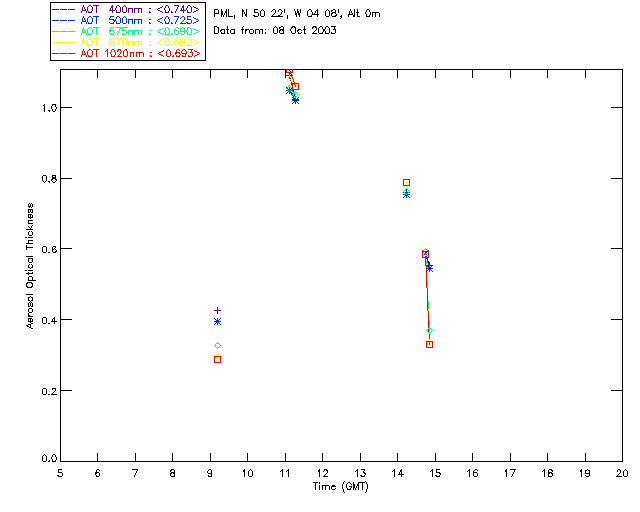Select the AOT 675nm legend entry
This screenshot has width=640, height=512.
click(x=126, y=31)
